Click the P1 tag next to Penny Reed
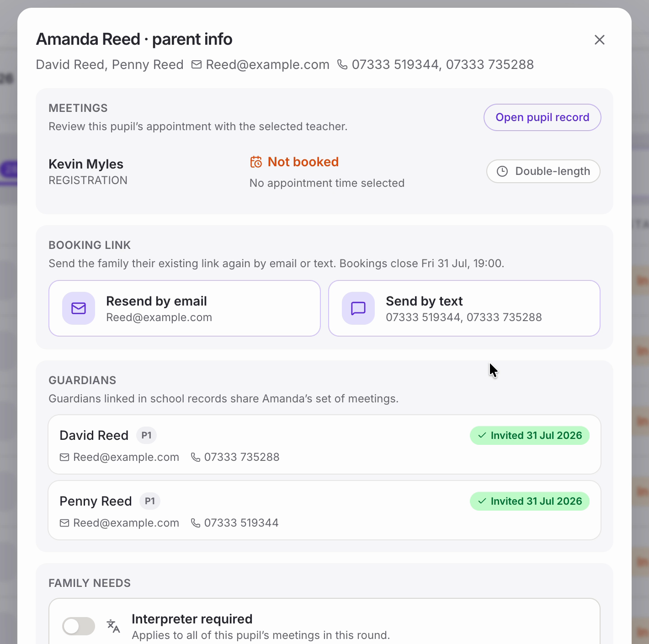Viewport: 649px width, 644px height. 150,501
